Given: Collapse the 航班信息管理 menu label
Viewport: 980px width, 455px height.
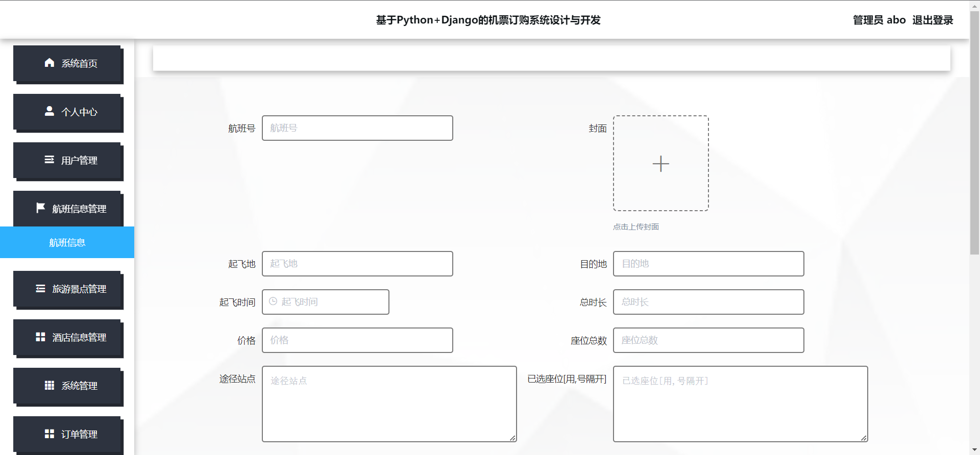Looking at the screenshot, I should (79, 209).
